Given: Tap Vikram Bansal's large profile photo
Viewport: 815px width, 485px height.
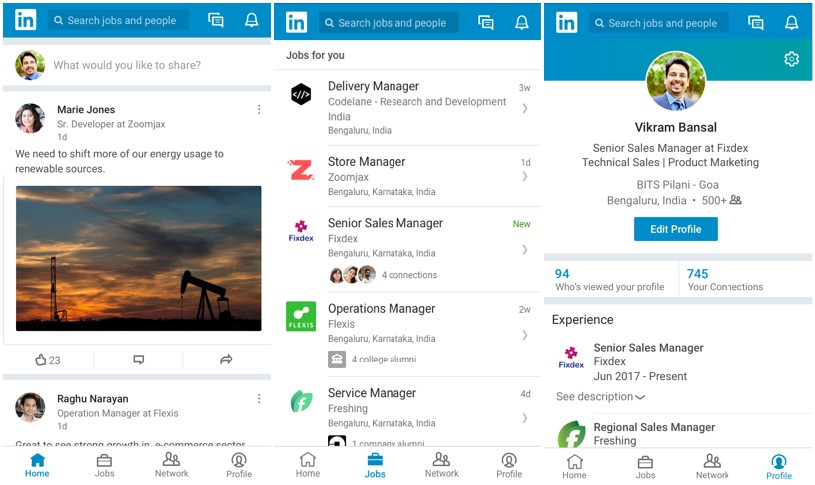Looking at the screenshot, I should click(676, 82).
